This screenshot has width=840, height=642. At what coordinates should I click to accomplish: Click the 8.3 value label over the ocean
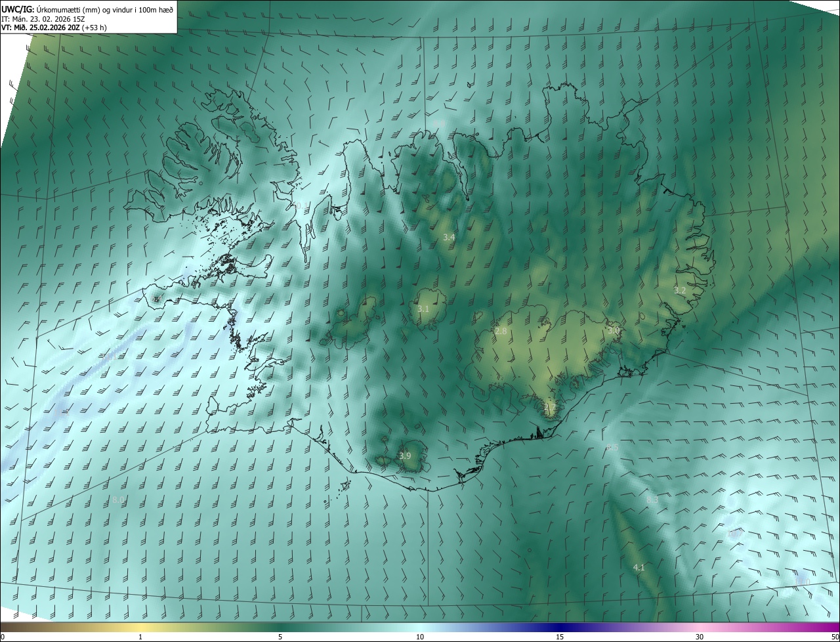click(652, 500)
